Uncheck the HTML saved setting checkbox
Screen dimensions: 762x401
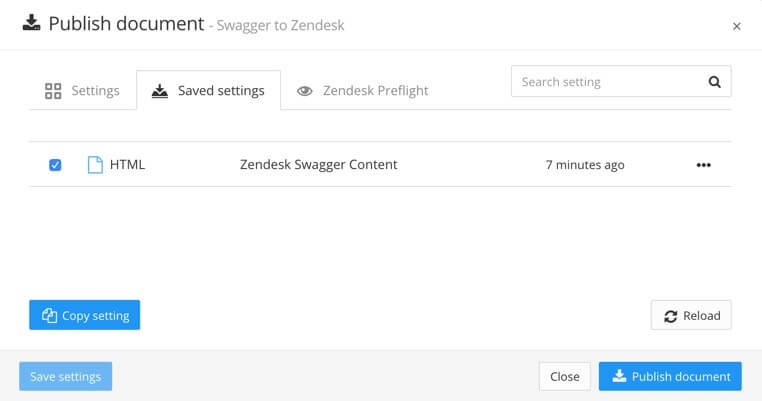[x=55, y=165]
